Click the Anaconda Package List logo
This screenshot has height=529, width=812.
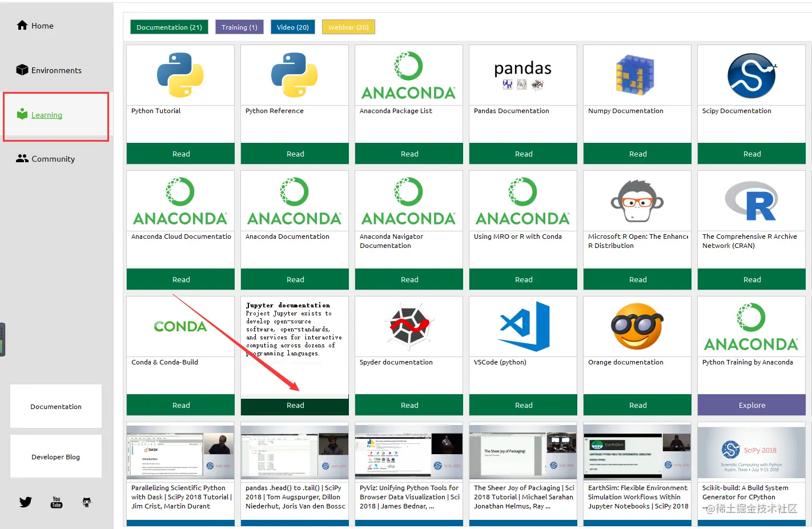pos(409,75)
